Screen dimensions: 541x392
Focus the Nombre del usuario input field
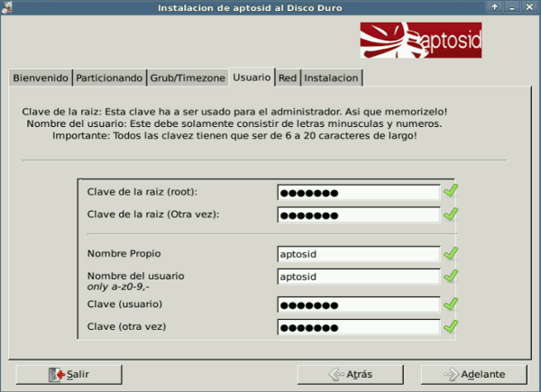point(358,277)
